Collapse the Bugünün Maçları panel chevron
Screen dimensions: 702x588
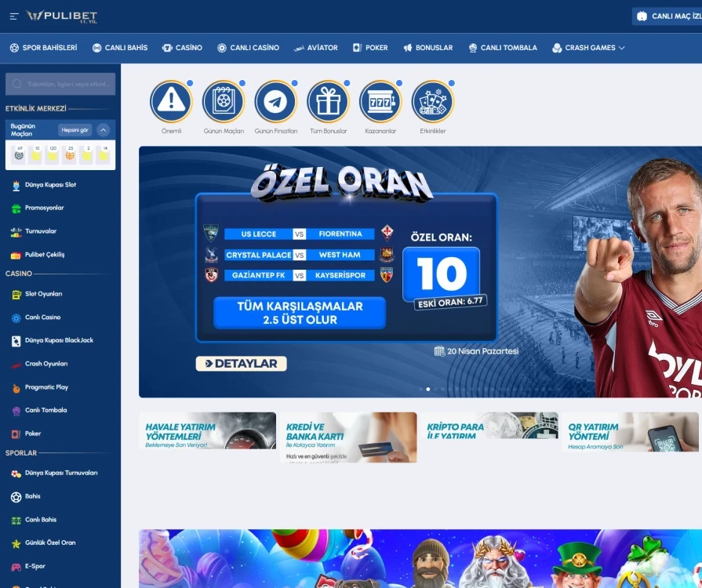point(103,130)
